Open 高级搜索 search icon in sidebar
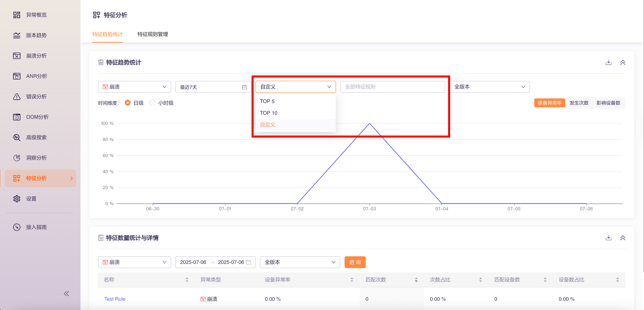644x310 pixels. click(x=17, y=138)
